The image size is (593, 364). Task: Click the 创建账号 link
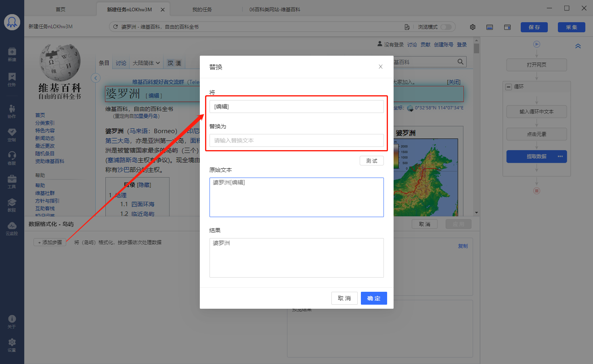(444, 45)
